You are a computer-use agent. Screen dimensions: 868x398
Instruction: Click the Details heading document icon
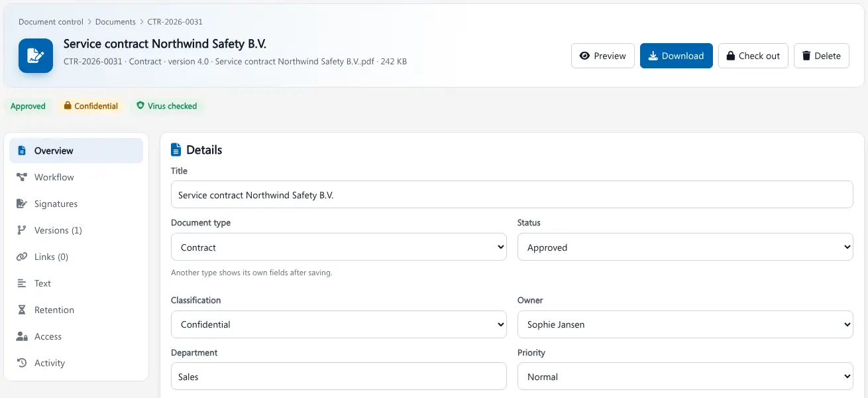coord(176,150)
